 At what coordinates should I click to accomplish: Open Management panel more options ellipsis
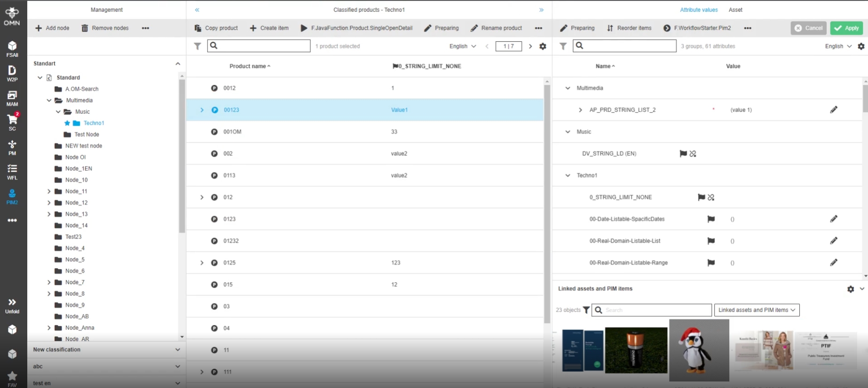click(146, 28)
